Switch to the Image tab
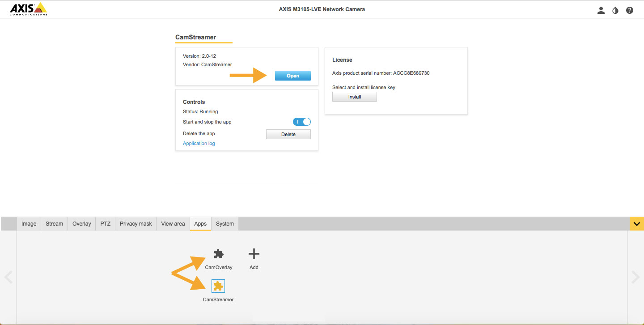Viewport: 644px width, 325px height. click(x=29, y=224)
